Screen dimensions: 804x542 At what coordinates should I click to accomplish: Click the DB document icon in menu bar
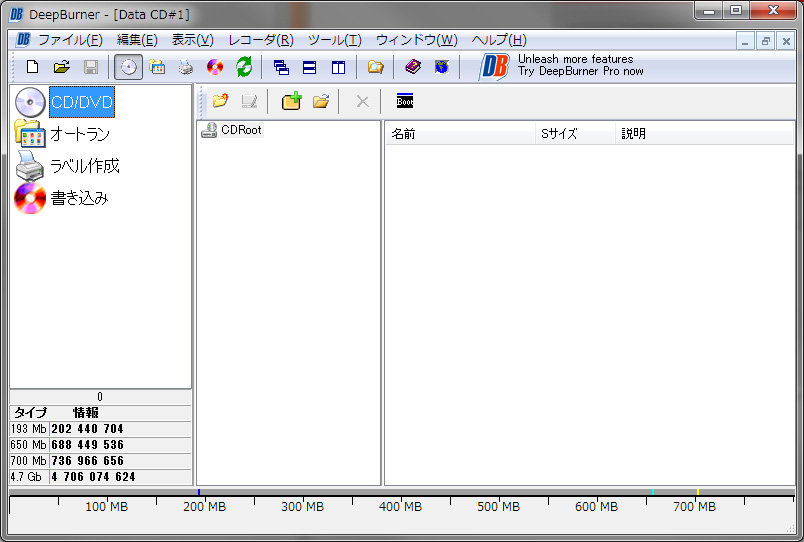[x=23, y=40]
